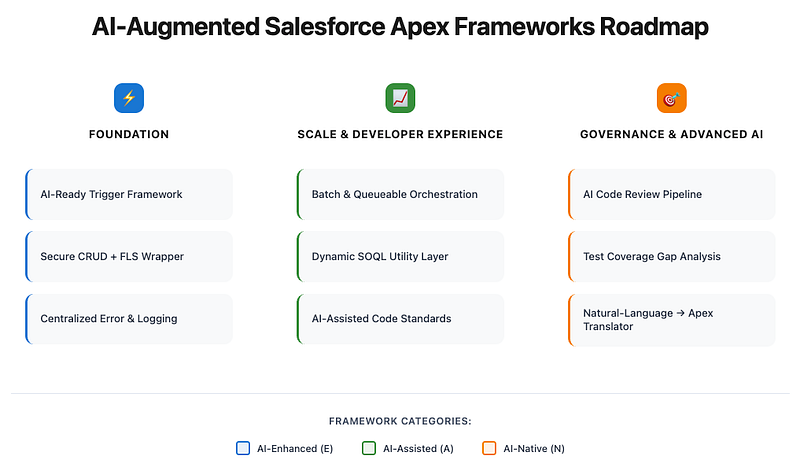
Task: Click Governance & Advanced AI heading
Action: coord(671,134)
